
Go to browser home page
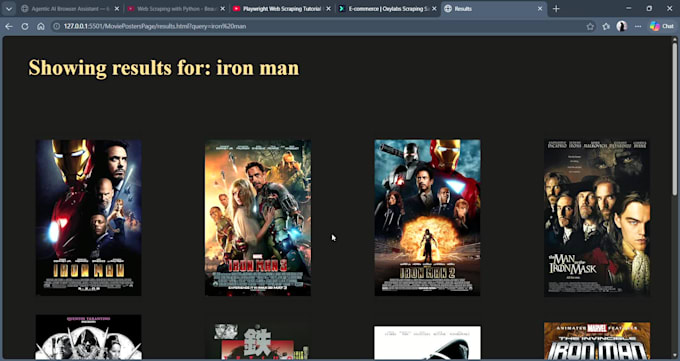click(x=41, y=26)
